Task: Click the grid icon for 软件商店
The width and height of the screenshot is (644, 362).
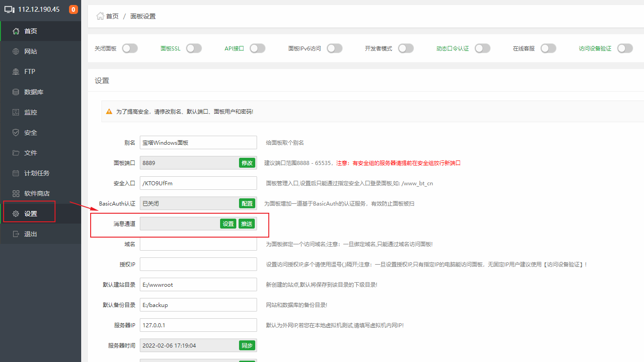Action: [x=16, y=193]
